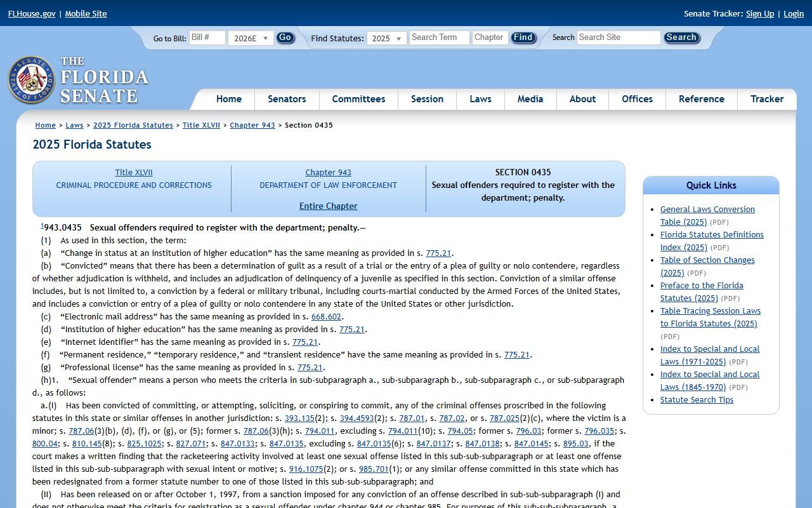Follow statute link 668.602
This screenshot has width=812, height=508.
click(326, 317)
